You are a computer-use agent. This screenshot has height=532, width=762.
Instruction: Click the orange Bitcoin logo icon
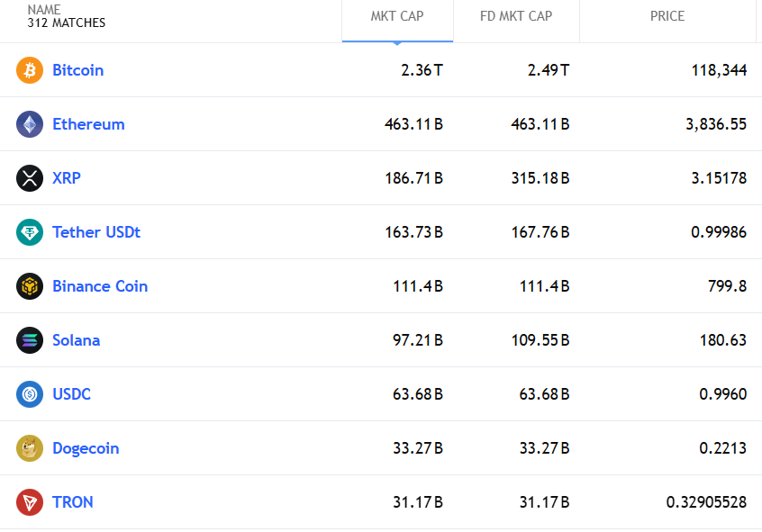click(x=30, y=70)
